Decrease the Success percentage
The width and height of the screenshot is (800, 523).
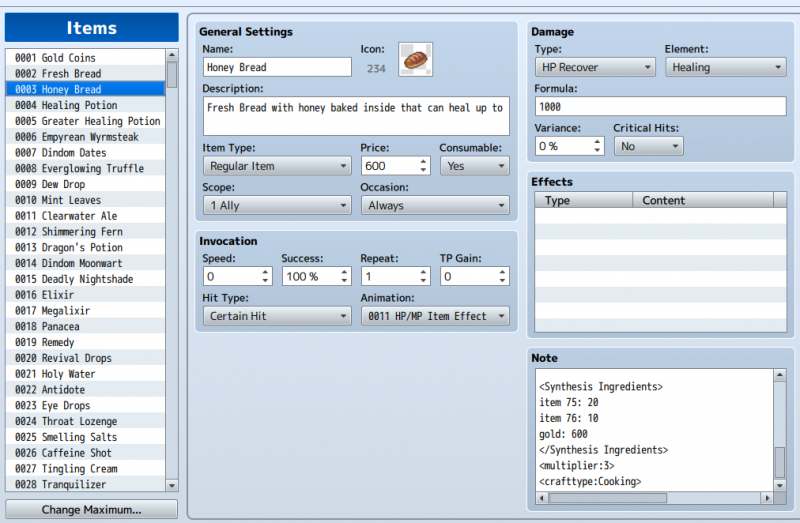[x=344, y=281]
